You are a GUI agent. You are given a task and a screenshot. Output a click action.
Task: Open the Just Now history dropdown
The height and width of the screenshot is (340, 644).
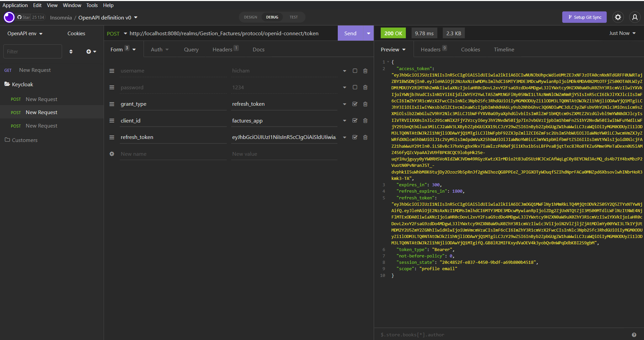coord(622,33)
